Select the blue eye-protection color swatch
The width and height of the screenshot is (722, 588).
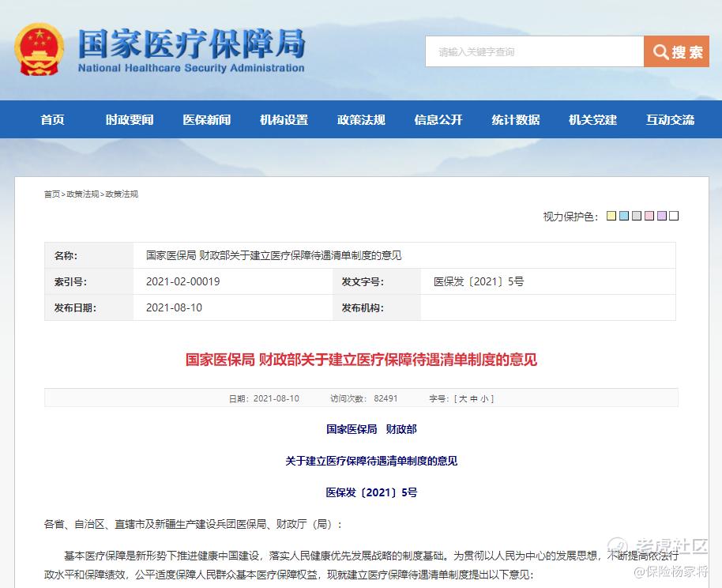tap(624, 216)
